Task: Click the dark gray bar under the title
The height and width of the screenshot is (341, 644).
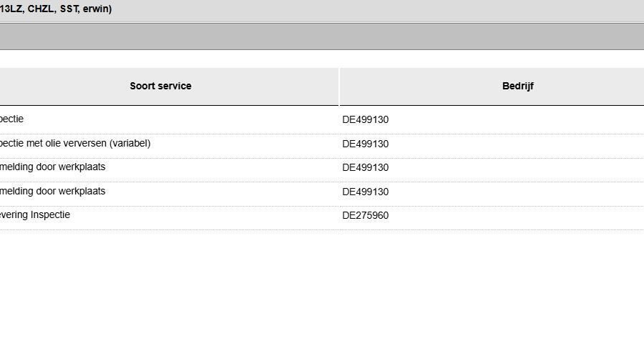Action: coord(322,36)
